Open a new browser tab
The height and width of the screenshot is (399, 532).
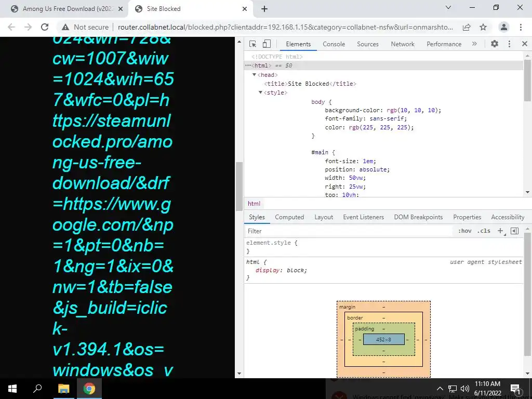pos(264,9)
